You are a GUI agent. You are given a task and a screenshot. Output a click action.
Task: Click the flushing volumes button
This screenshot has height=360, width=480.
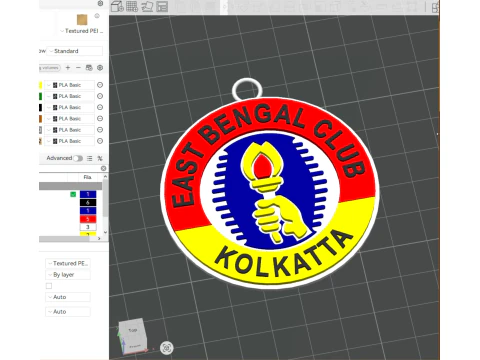tap(50, 68)
